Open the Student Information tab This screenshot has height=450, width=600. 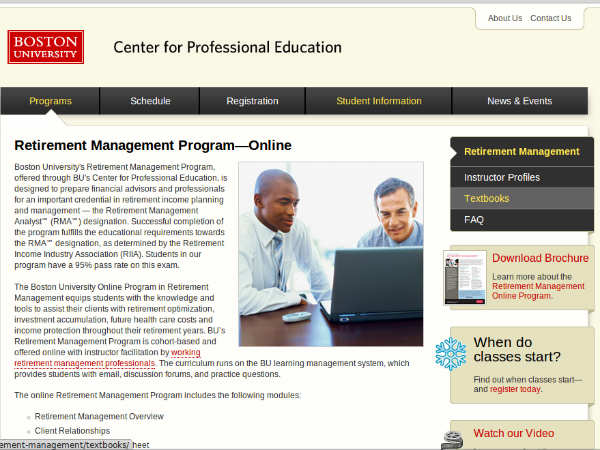click(x=378, y=101)
